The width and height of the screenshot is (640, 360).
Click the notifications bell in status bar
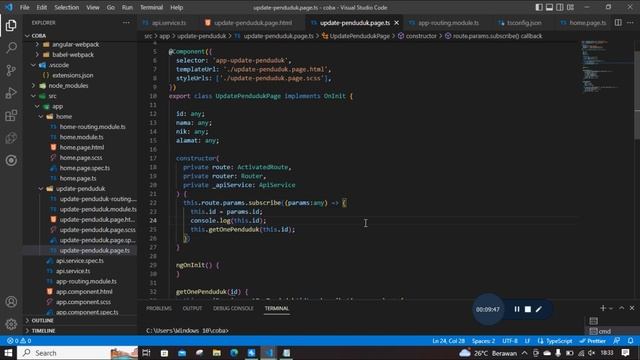point(631,341)
